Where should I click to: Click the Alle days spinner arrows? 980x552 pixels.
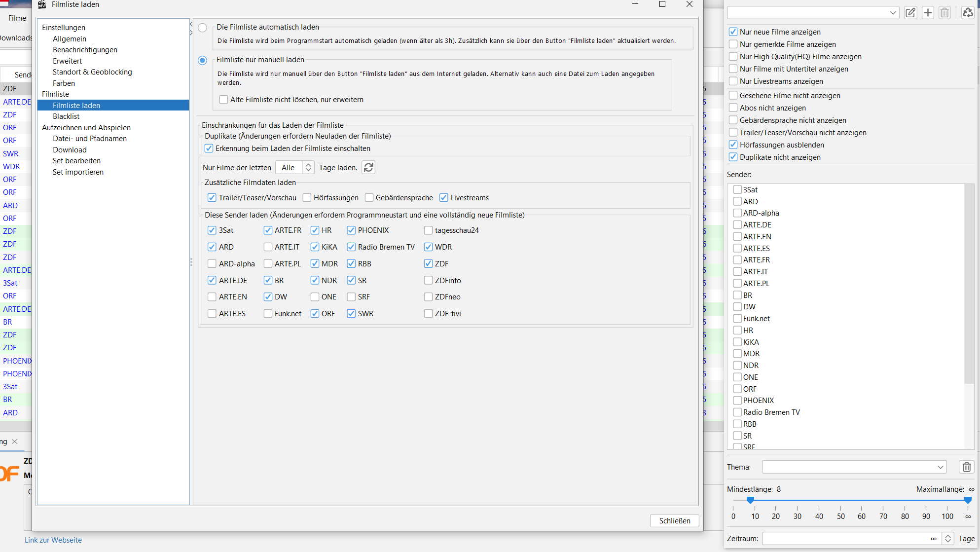(x=308, y=168)
